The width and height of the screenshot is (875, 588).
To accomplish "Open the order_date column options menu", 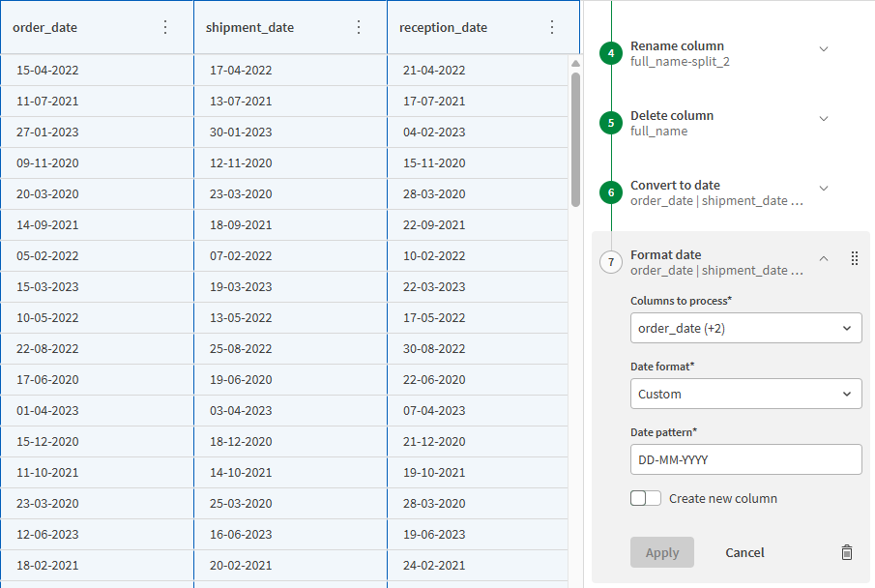I will 165,27.
